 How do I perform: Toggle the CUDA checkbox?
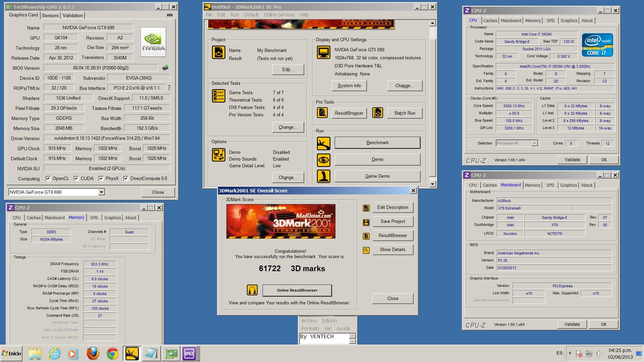[x=76, y=179]
